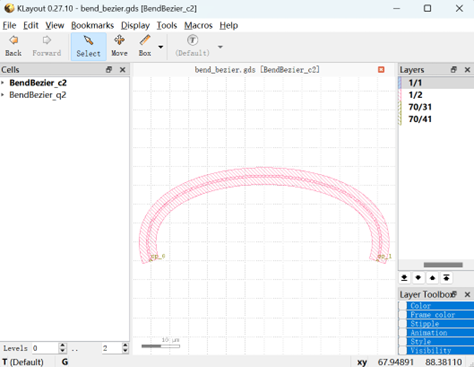
Task: Toggle the Visibility section checkbox
Action: [x=403, y=350]
